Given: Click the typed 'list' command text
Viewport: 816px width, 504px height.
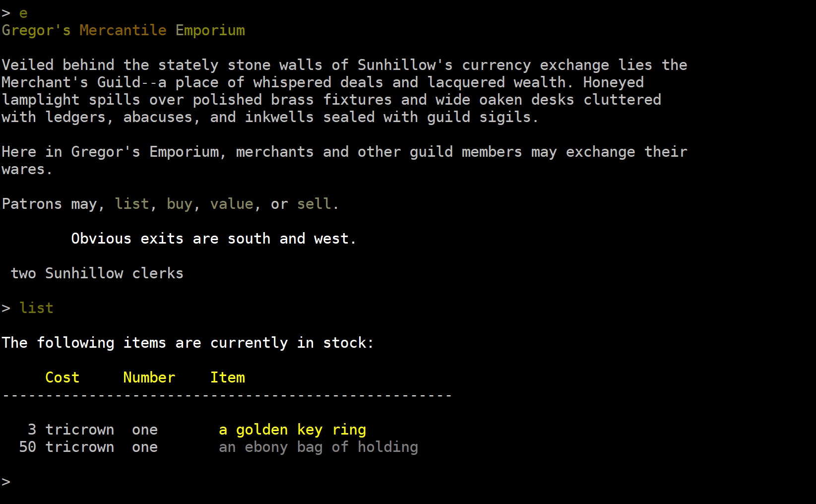Looking at the screenshot, I should tap(36, 308).
